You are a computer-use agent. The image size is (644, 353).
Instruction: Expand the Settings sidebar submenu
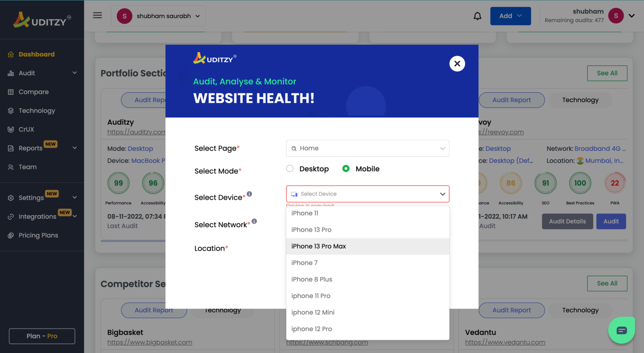75,198
